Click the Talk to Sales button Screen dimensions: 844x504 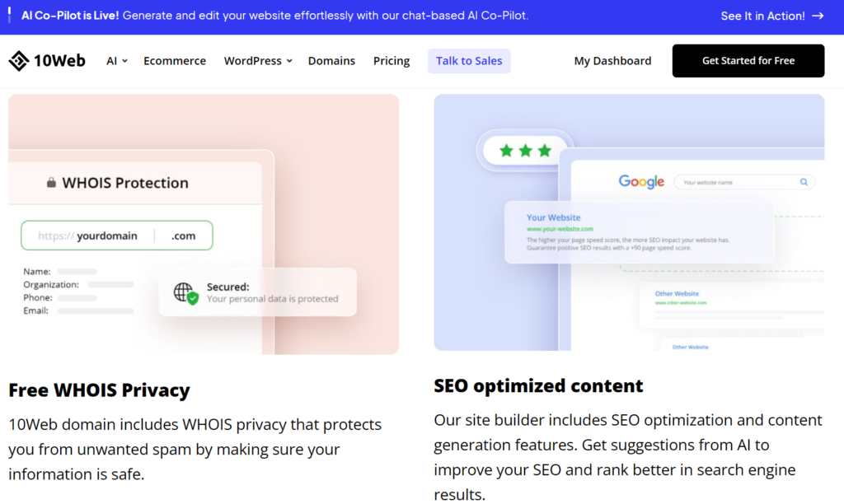pyautogui.click(x=469, y=61)
